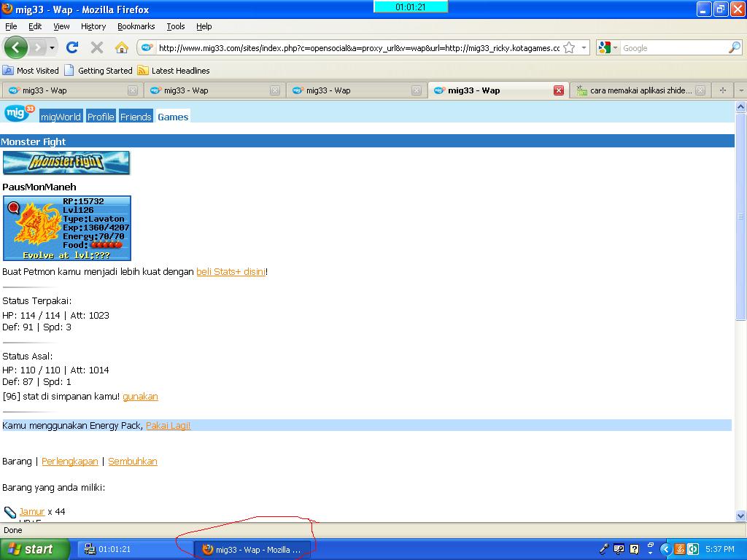Reload the current page

(x=72, y=47)
